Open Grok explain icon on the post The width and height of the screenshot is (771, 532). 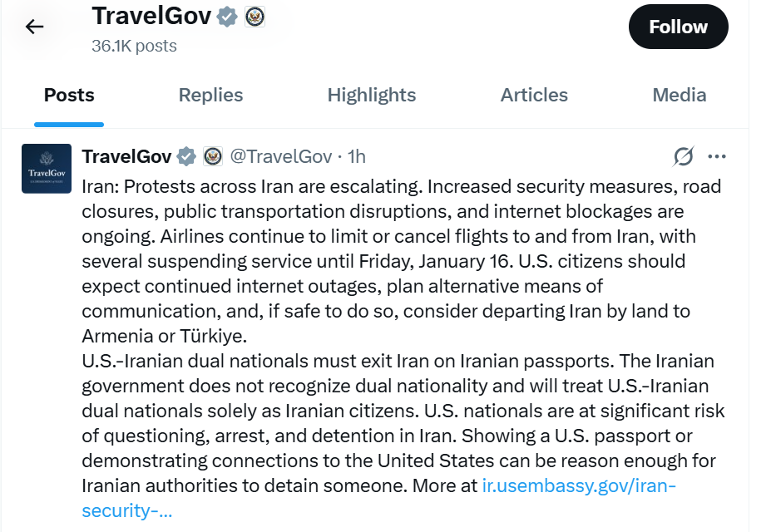click(x=683, y=156)
